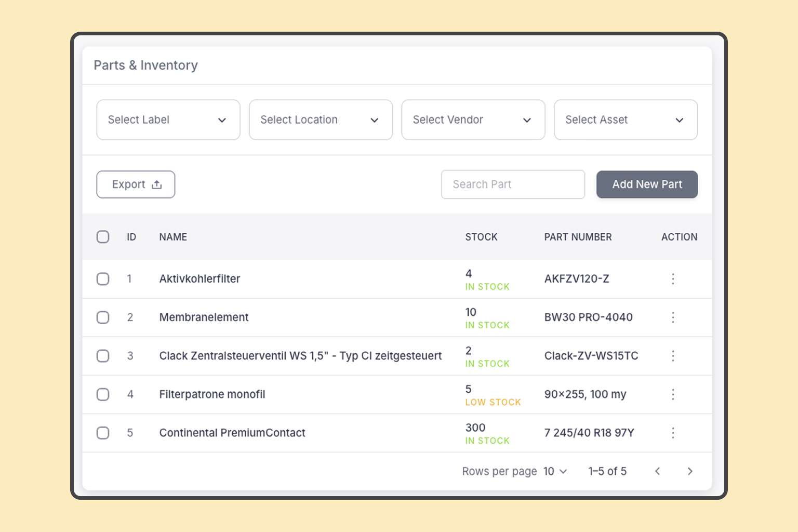Click the LOW STOCK status label

point(493,402)
